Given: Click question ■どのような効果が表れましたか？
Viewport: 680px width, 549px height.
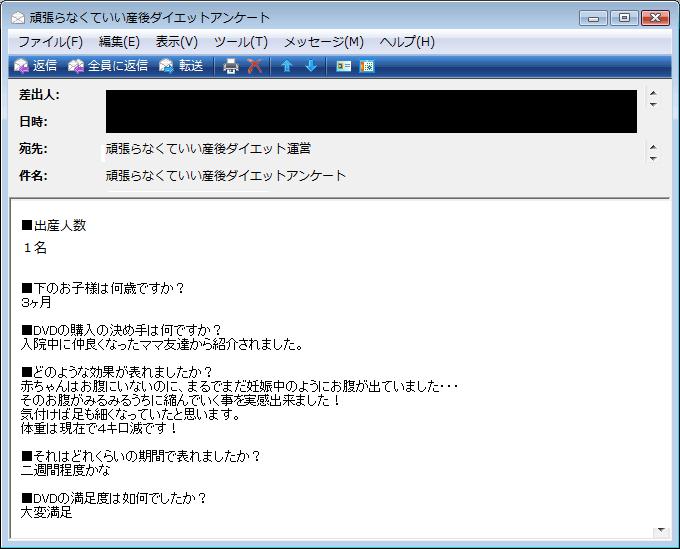Looking at the screenshot, I should pyautogui.click(x=117, y=372).
